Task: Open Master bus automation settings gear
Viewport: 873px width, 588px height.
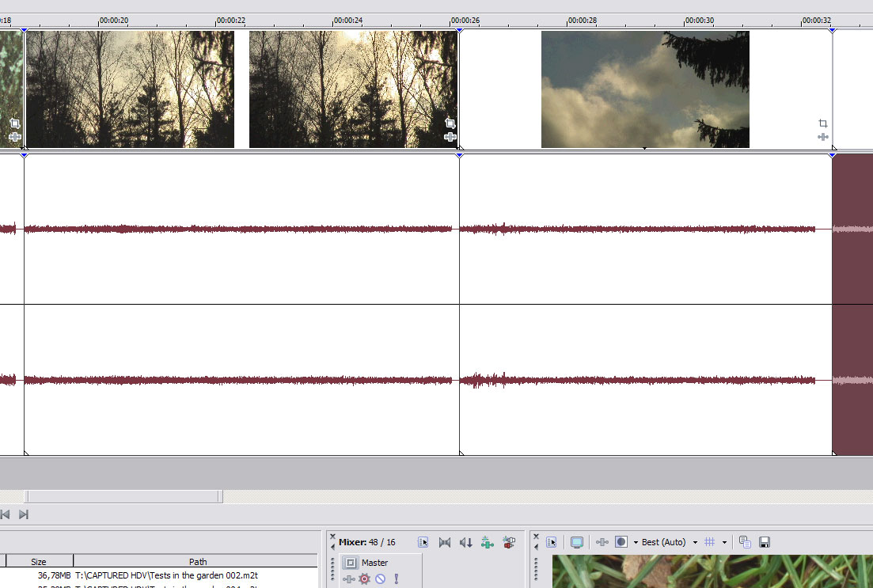Action: click(365, 579)
